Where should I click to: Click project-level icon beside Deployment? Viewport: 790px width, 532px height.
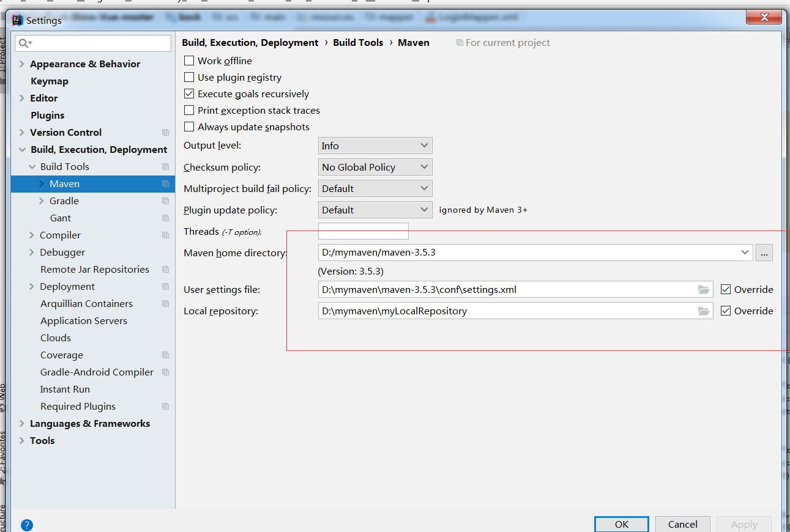click(x=165, y=286)
